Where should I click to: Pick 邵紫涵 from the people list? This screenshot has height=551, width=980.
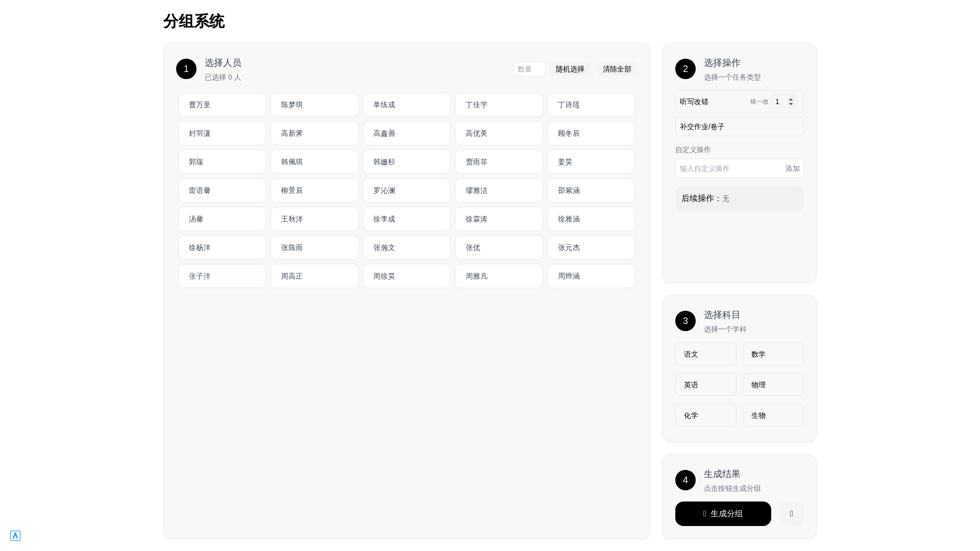(591, 190)
